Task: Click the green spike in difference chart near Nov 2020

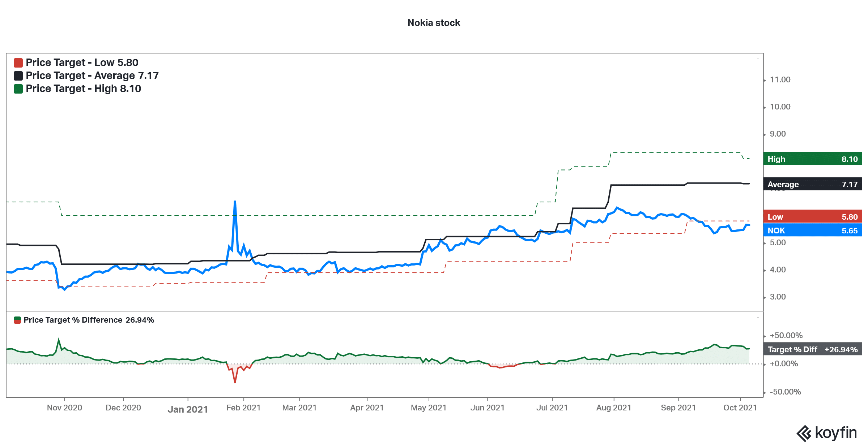Action: (59, 341)
